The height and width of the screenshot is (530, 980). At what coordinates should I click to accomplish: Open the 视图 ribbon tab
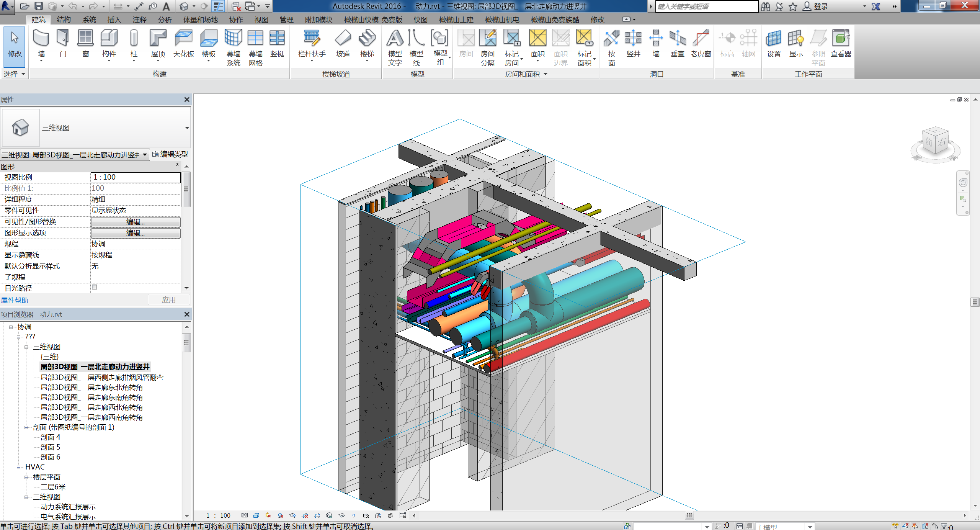[x=261, y=20]
